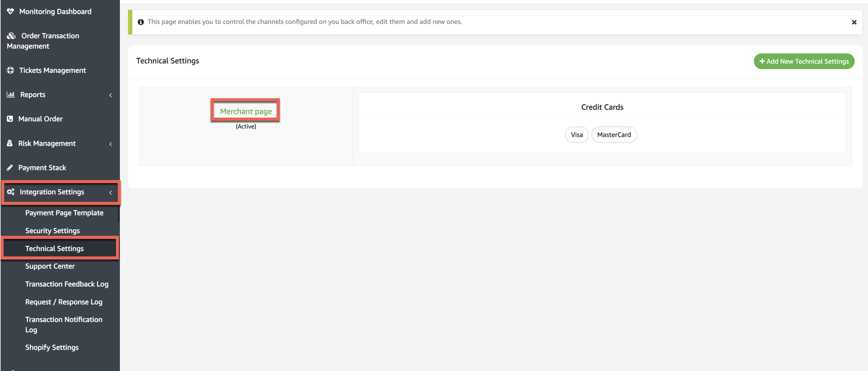
Task: Click the info icon in the banner
Action: tap(141, 22)
